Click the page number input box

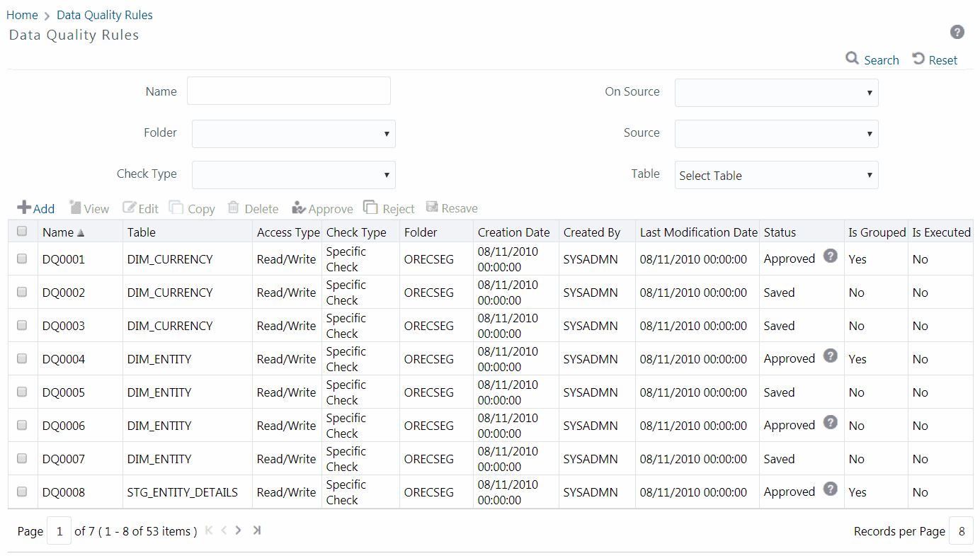coord(59,531)
